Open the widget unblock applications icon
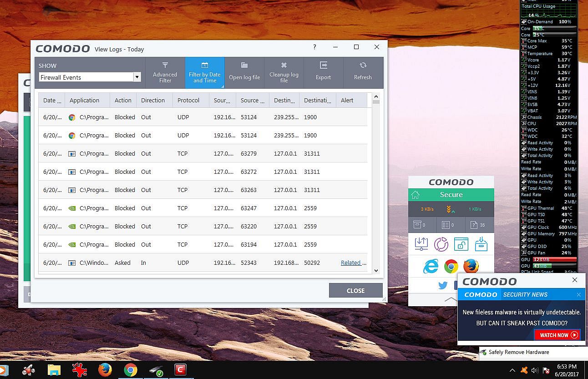588x379 pixels. point(461,244)
